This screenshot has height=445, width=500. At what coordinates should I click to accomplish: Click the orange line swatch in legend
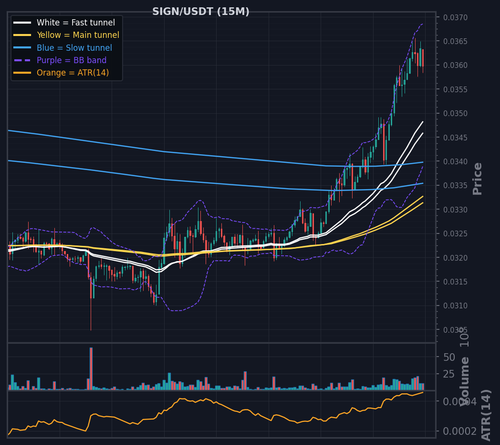pyautogui.click(x=22, y=73)
